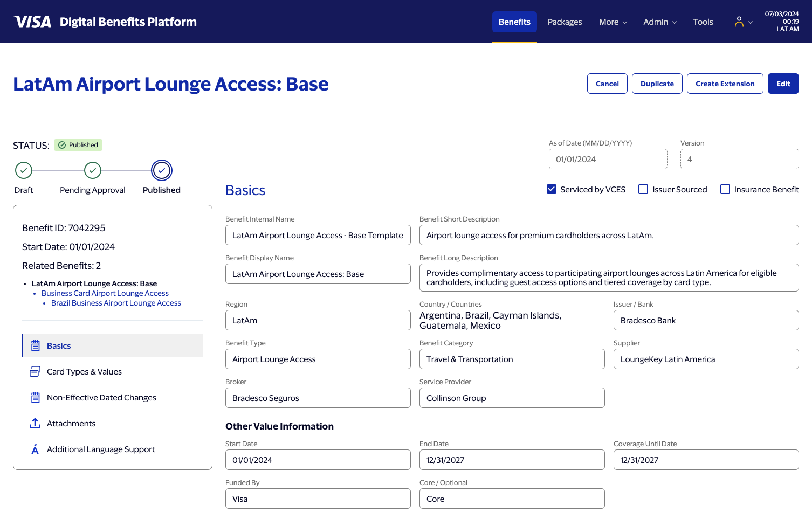Click the Benefit ID: 7042295 text
The height and width of the screenshot is (512, 812).
coord(64,228)
